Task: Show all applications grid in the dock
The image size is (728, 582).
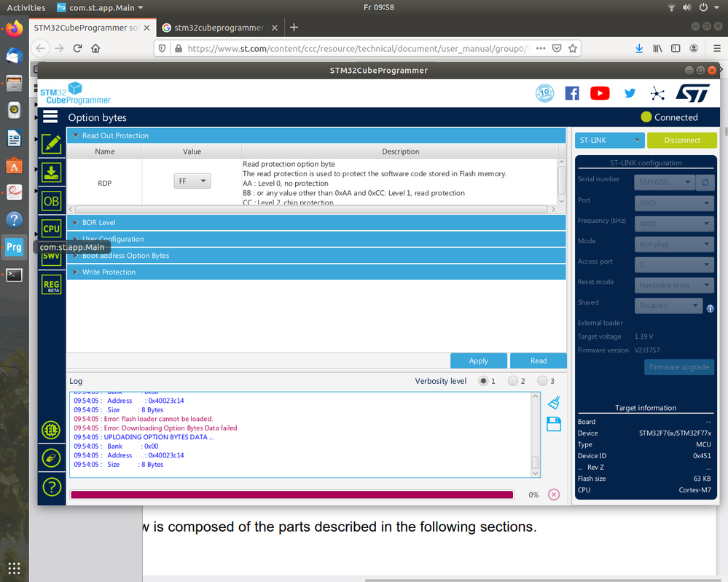Action: (x=14, y=568)
